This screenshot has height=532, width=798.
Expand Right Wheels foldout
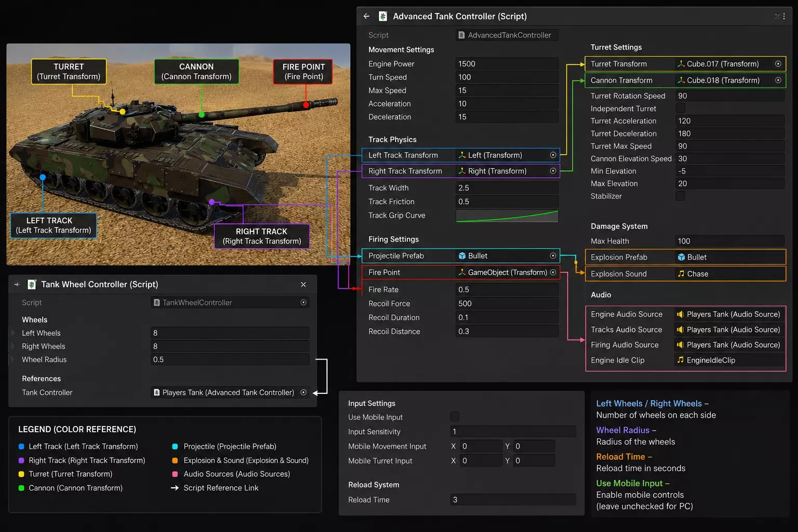click(x=13, y=346)
